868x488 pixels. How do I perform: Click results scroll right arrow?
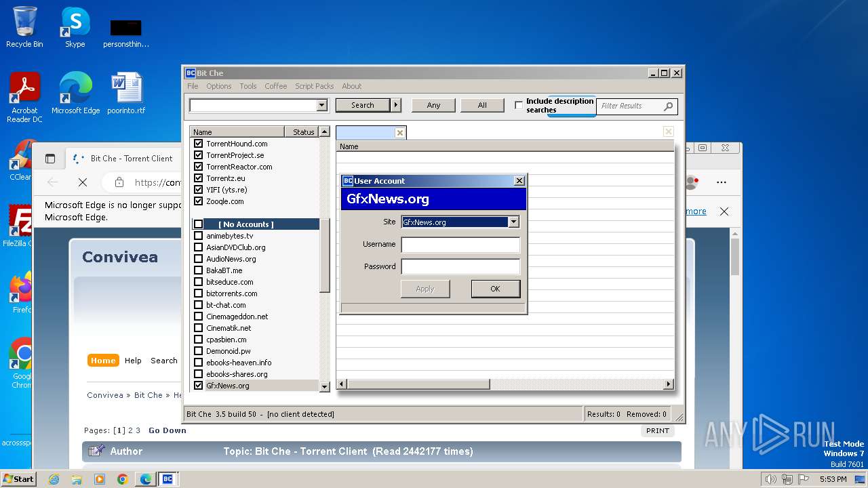click(x=669, y=384)
